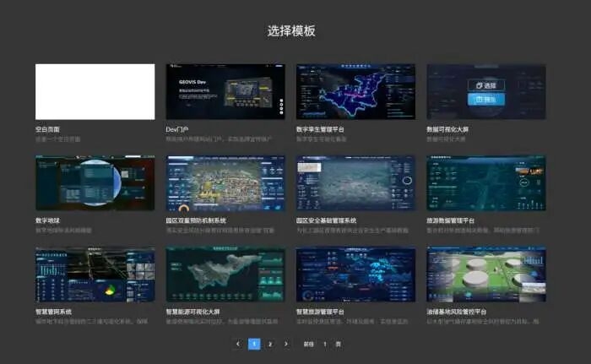Open the Dev门户 template preview image

tap(225, 92)
